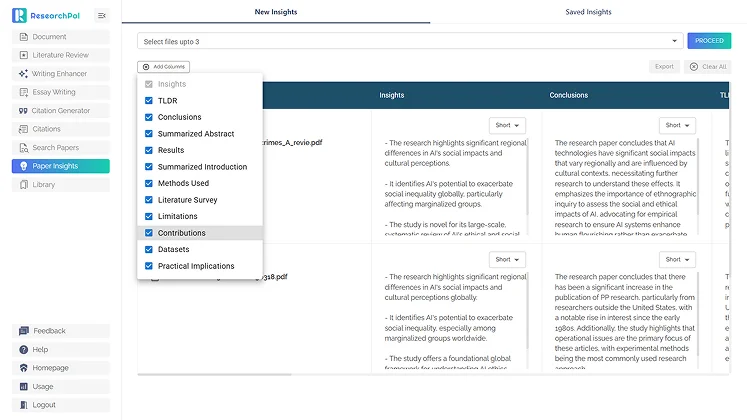Click the disabled Insights checkbox
Viewport: 747px width, 420px height.
pos(149,84)
